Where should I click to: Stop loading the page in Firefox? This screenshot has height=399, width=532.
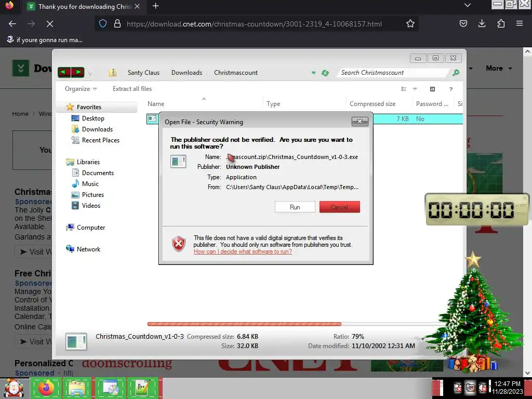49,24
